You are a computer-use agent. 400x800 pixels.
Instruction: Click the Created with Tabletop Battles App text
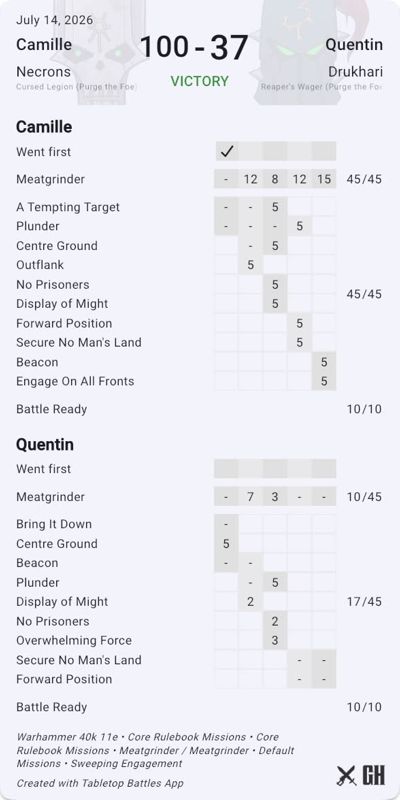coord(100,783)
